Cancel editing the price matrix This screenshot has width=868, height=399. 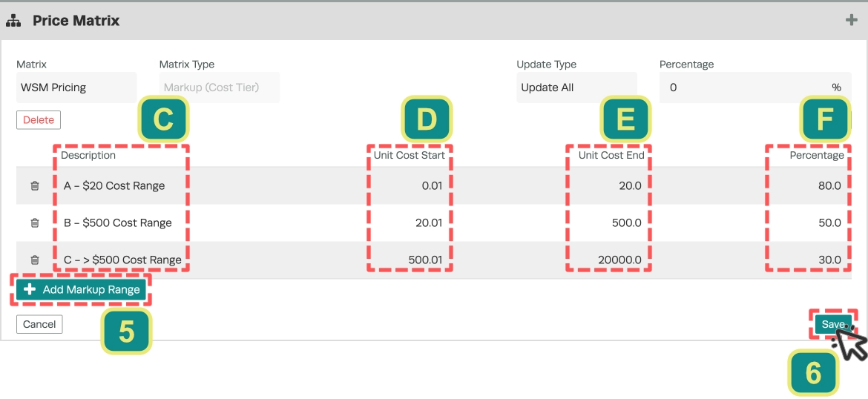(x=39, y=324)
